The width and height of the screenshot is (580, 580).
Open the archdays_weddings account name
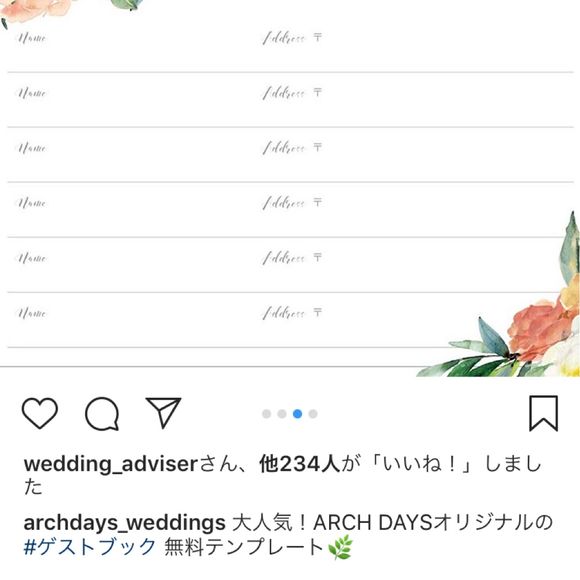125,523
